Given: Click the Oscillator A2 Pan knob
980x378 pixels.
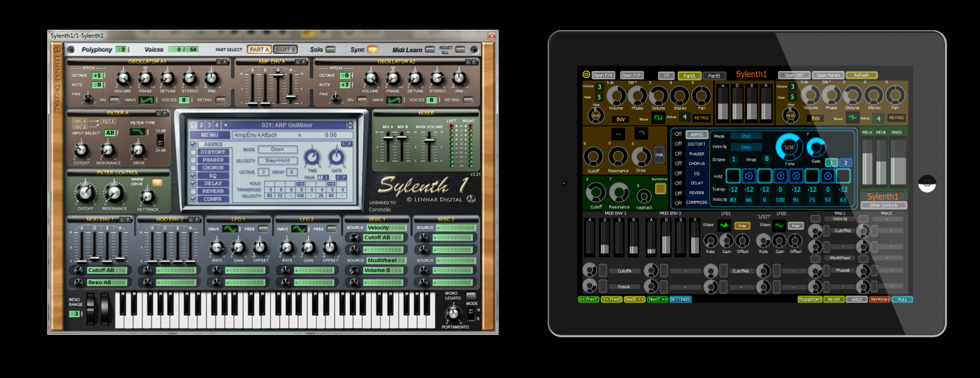Looking at the screenshot, I should [459, 79].
